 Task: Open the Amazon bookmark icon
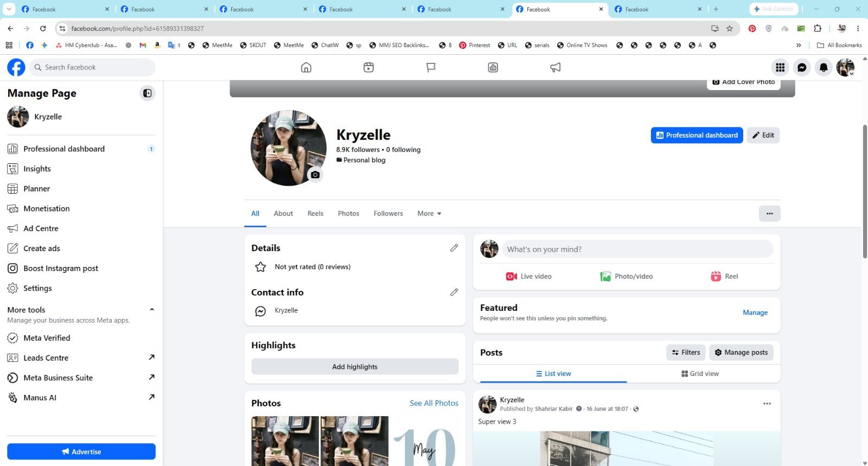pos(157,45)
